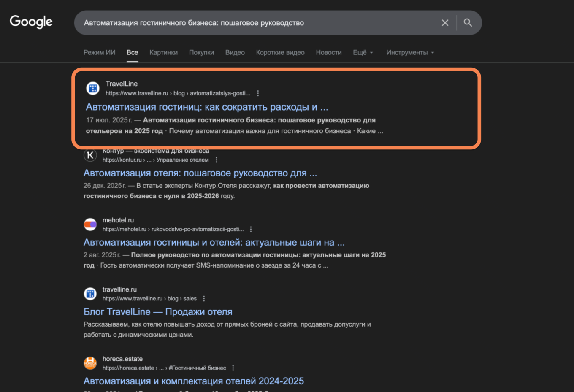Click the horeca.estate #Гостиничный бизнес URL
The height and width of the screenshot is (392, 574).
(164, 368)
